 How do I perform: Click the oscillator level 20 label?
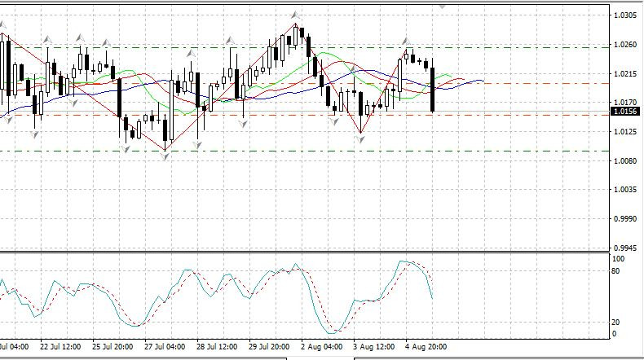615,323
